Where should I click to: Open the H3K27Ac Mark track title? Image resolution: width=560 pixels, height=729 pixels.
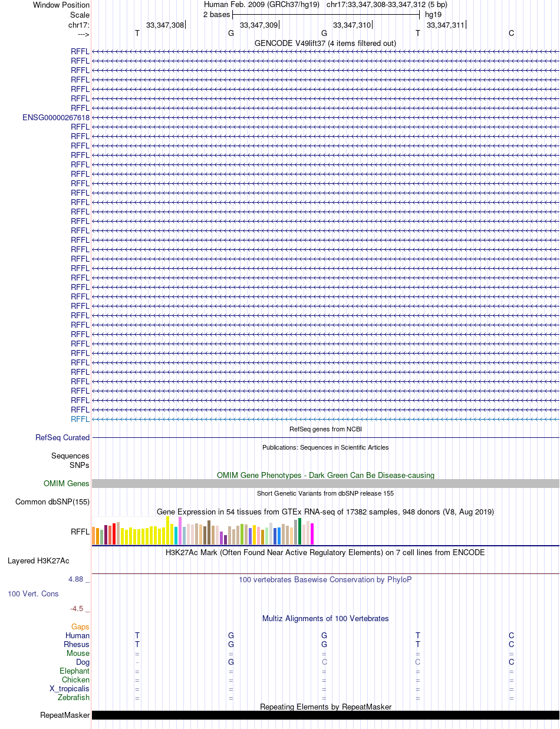pos(325,553)
